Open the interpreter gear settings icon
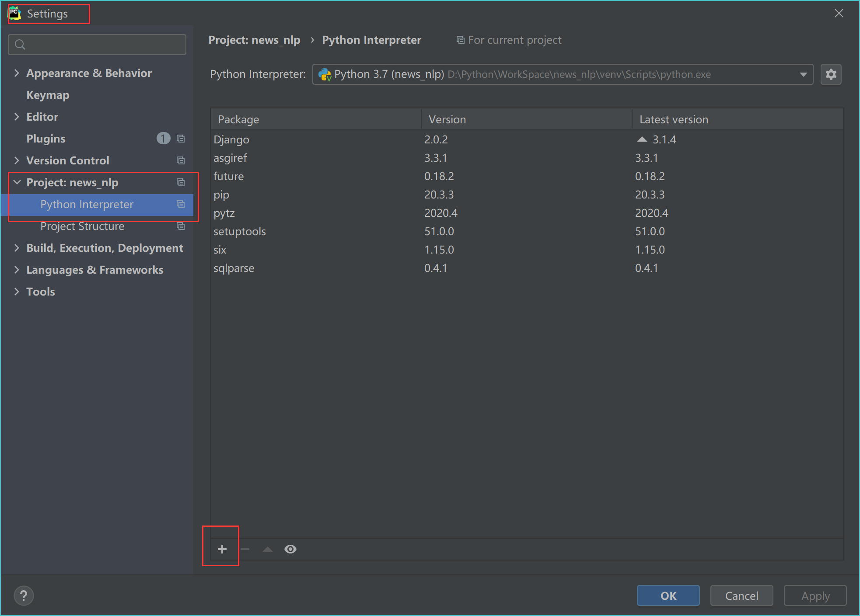Screen dimensions: 860x616 [x=831, y=74]
